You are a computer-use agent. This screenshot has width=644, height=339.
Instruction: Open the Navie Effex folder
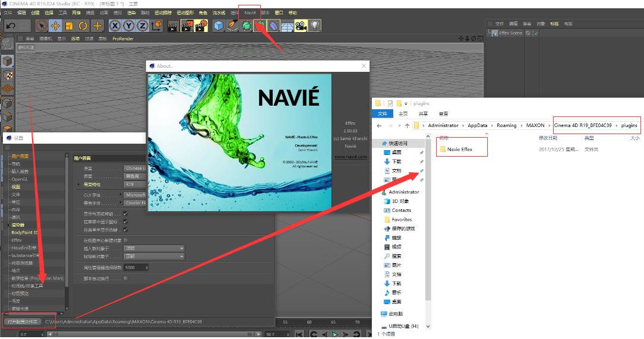(x=460, y=149)
